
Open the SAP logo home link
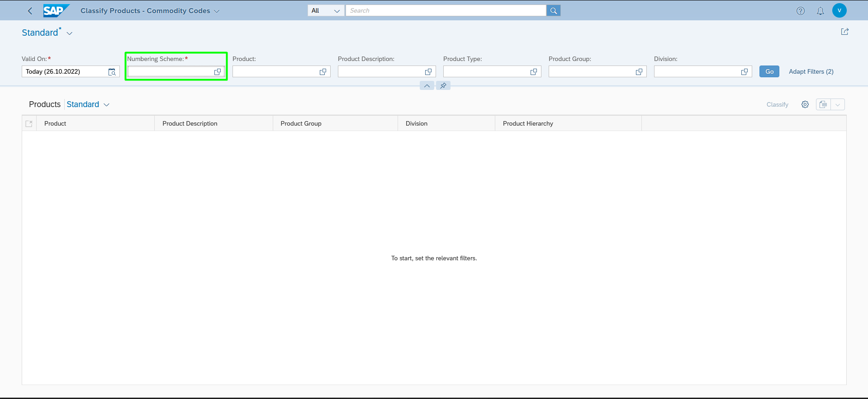click(x=56, y=10)
